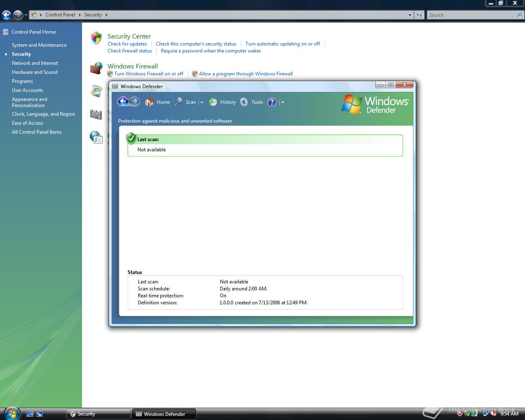Go to Control Panel Home
This screenshot has width=525, height=420.
click(34, 32)
